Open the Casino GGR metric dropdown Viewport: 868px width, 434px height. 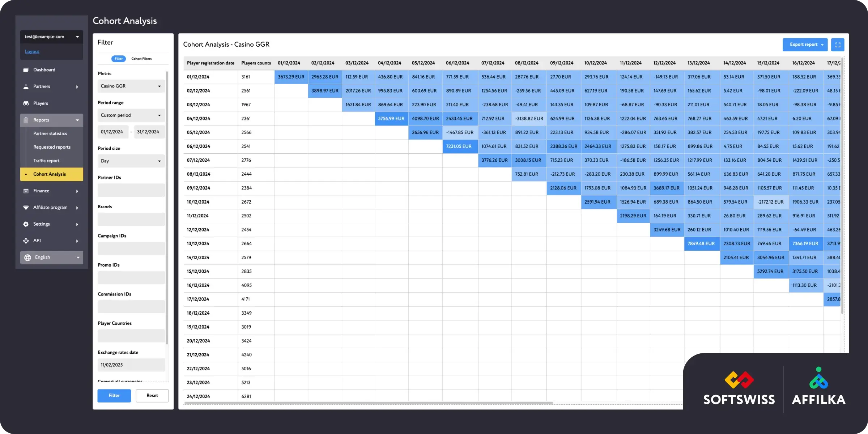coord(131,86)
